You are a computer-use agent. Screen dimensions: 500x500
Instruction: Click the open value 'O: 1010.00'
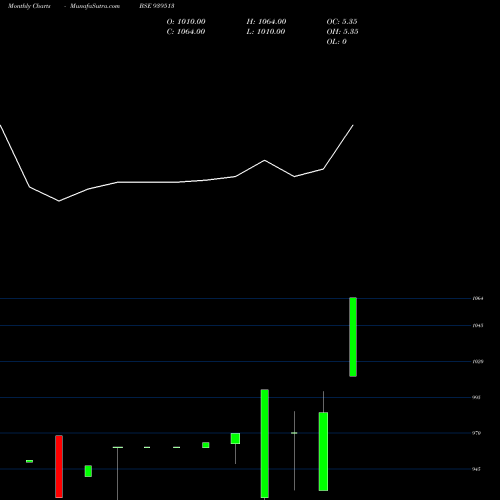point(186,22)
